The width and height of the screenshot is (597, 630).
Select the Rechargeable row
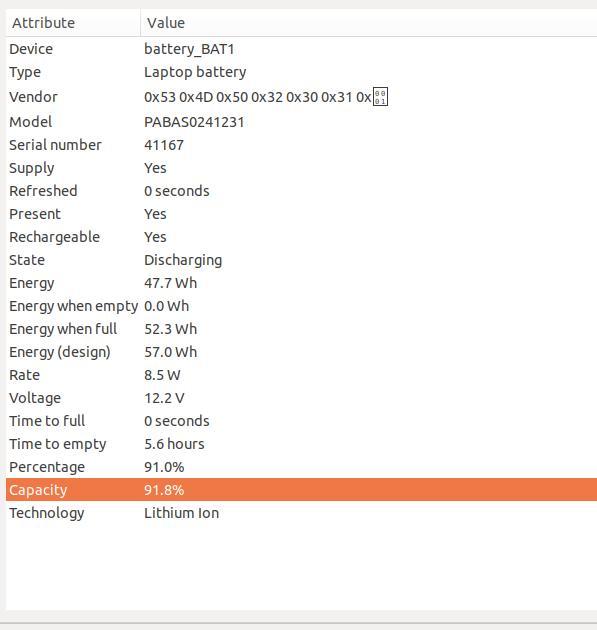(x=301, y=237)
